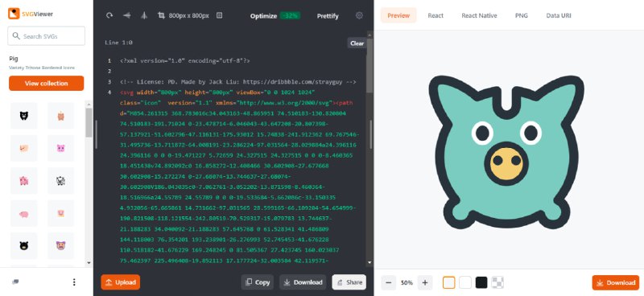Click the -32% optimize badge
Image resolution: width=644 pixels, height=296 pixels.
[x=290, y=16]
